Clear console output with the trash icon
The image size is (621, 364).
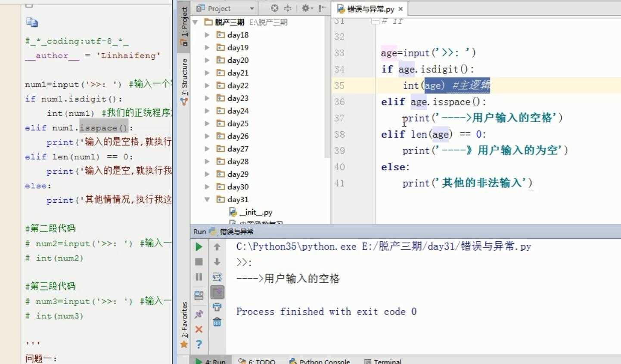[x=217, y=322]
